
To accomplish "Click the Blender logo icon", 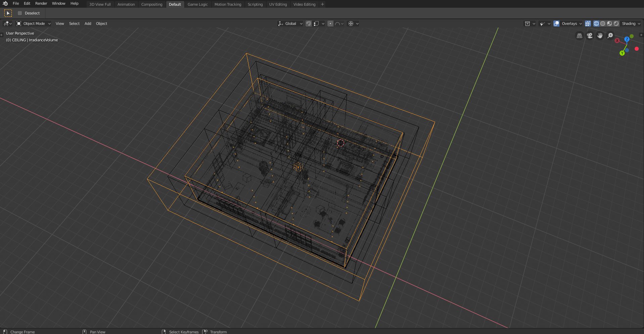I will (5, 4).
